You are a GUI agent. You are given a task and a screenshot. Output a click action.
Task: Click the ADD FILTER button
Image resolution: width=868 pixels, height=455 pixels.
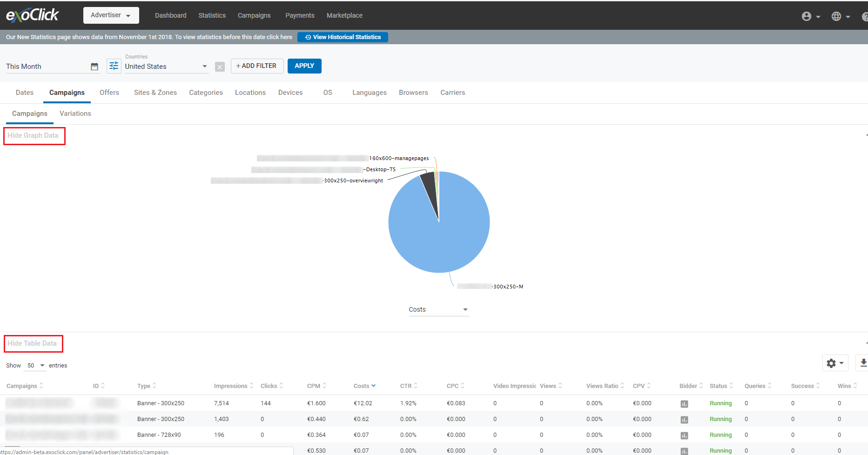click(257, 66)
